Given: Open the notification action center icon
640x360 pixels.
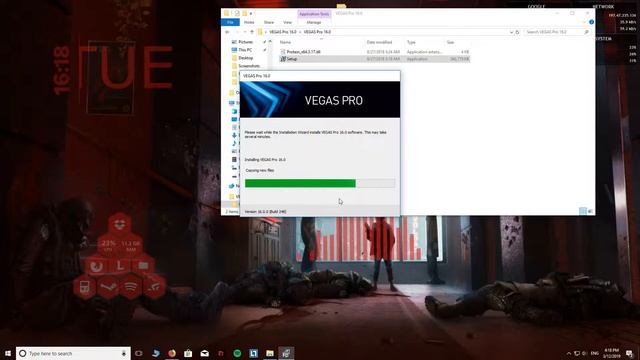Looking at the screenshot, I should point(630,353).
